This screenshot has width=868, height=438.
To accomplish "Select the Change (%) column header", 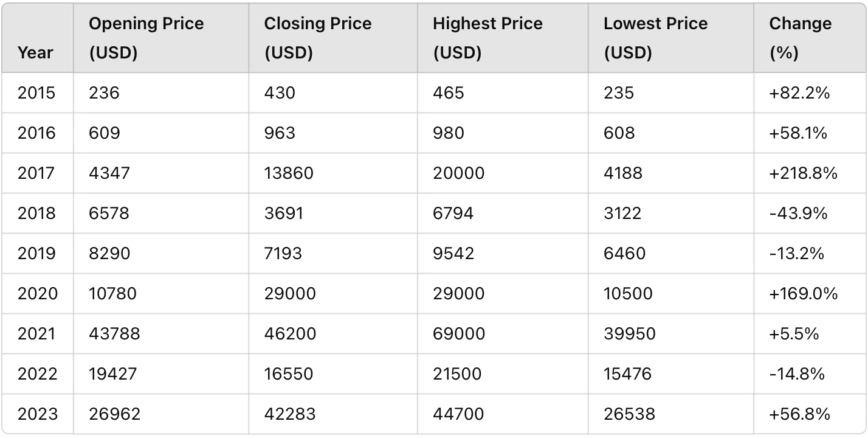I will click(x=801, y=38).
